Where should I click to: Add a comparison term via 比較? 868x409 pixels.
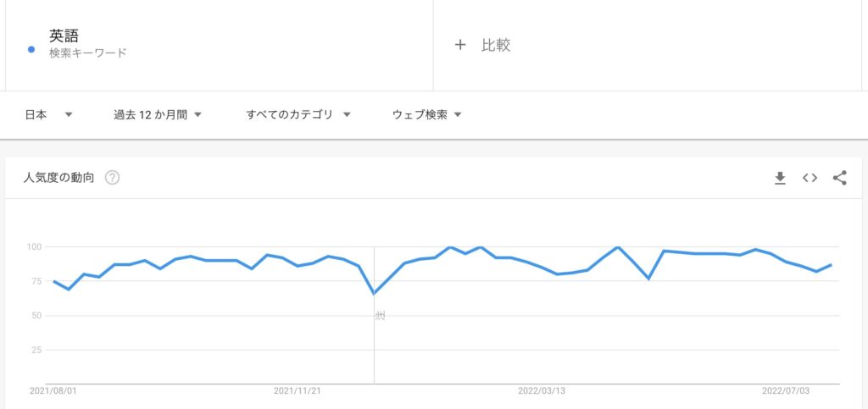[x=647, y=45]
